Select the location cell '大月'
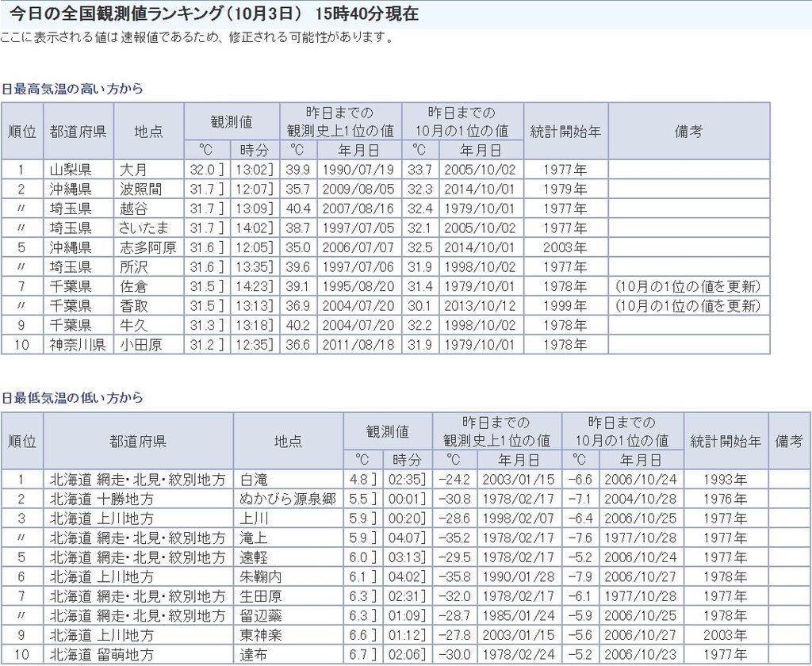812x666 pixels. tap(148, 170)
